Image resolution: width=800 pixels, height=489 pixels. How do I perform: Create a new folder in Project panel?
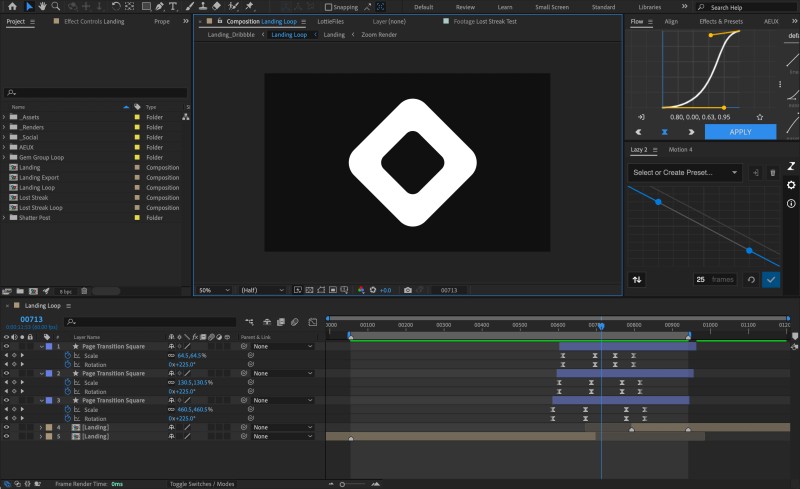tap(20, 291)
